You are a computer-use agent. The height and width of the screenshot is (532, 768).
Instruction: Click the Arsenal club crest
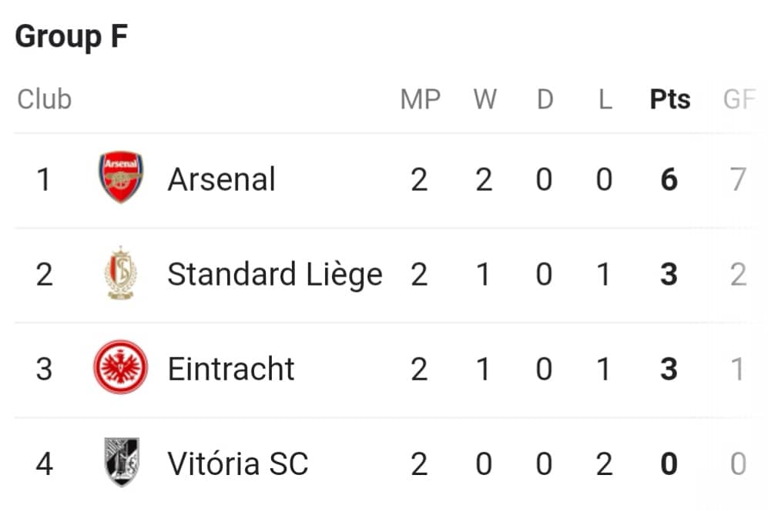click(121, 177)
